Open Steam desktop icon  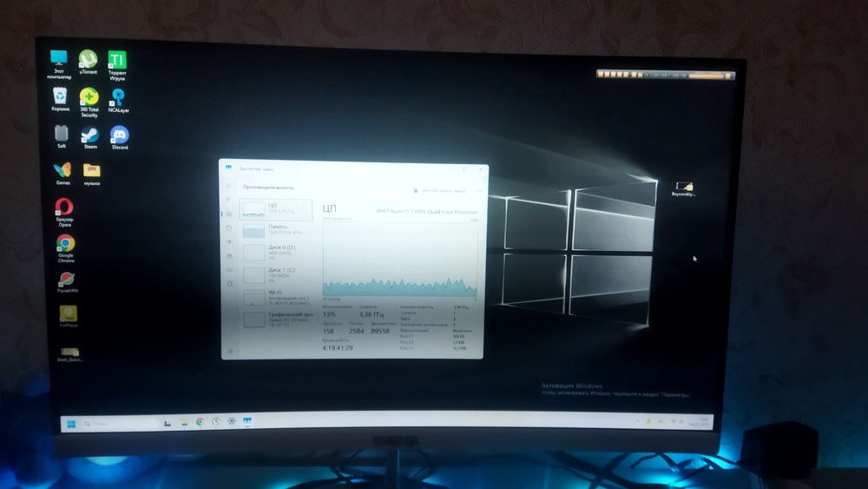click(90, 138)
